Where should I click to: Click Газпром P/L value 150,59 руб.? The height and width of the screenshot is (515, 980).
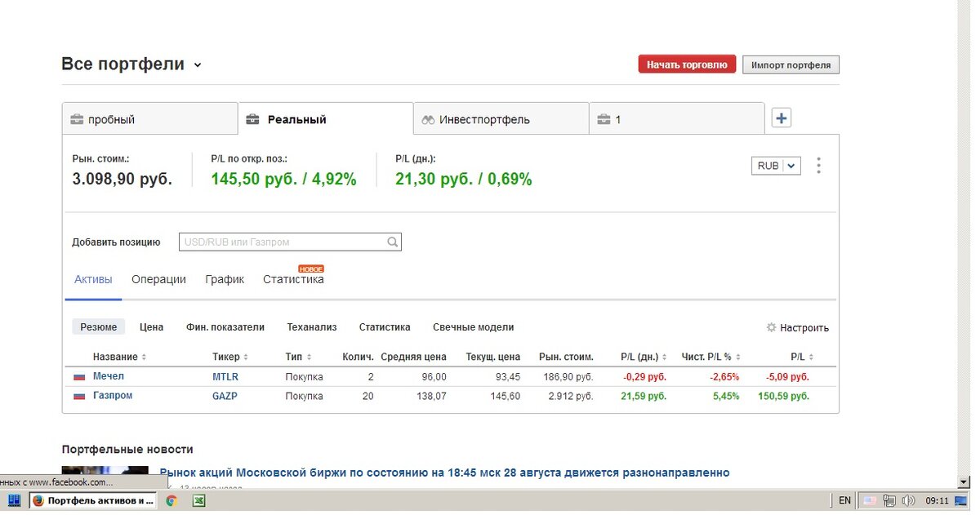click(x=783, y=396)
